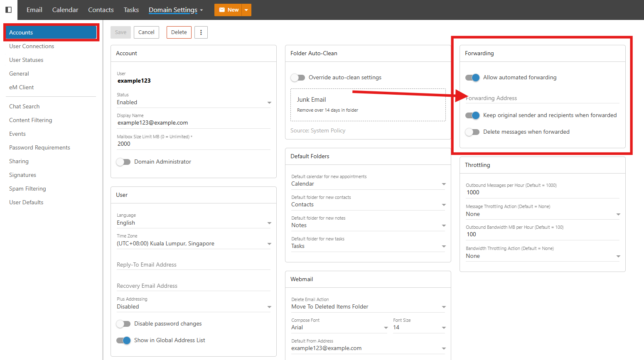Click the envelope icon on New button
Screen dimensions: 644x360
coord(222,10)
